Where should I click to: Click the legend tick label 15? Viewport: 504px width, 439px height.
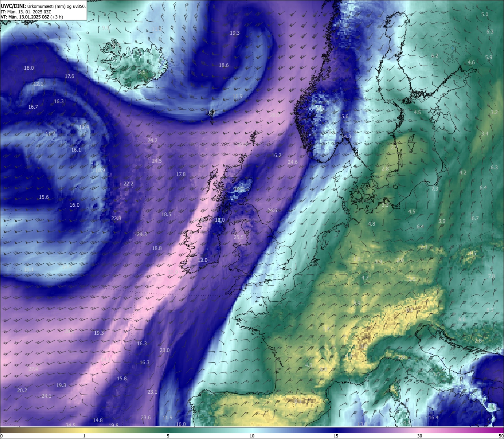(x=336, y=436)
